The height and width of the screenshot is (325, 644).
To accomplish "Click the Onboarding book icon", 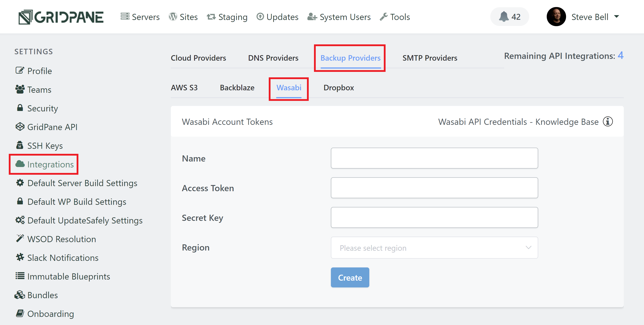I will (x=20, y=313).
